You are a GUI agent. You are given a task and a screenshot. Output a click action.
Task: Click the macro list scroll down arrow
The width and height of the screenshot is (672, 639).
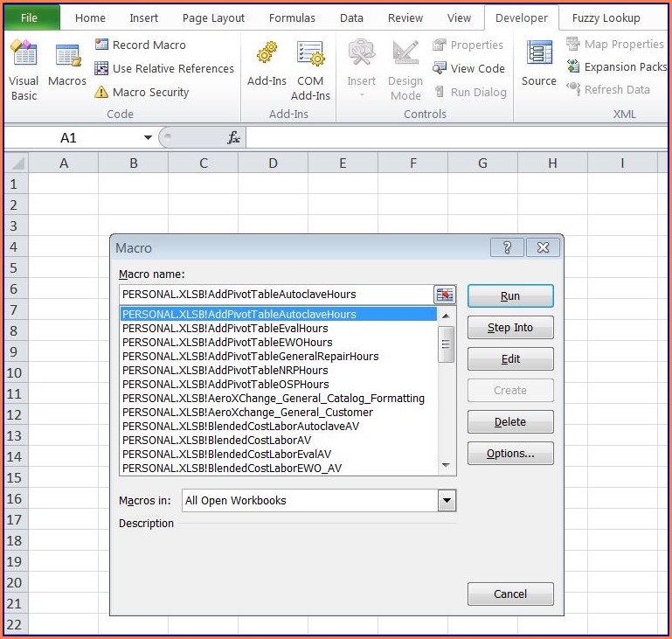pyautogui.click(x=446, y=465)
